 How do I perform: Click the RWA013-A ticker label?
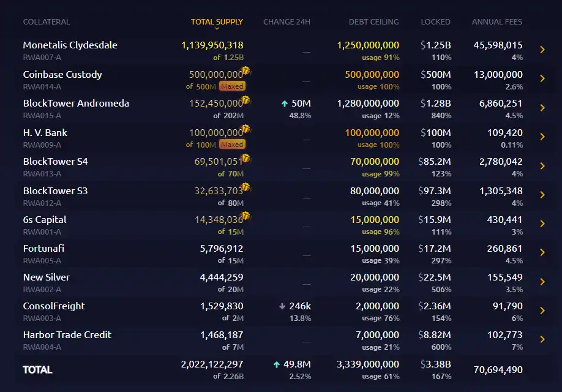tap(42, 174)
